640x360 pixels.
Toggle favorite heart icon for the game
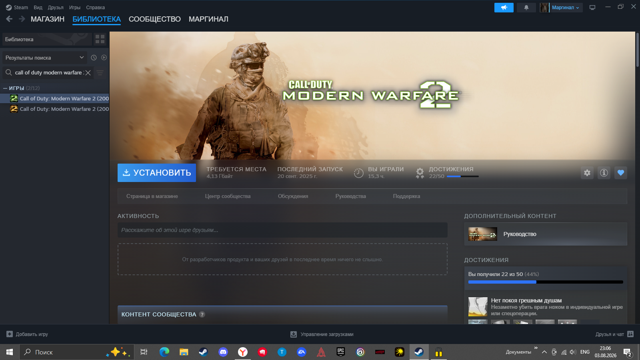coord(620,173)
